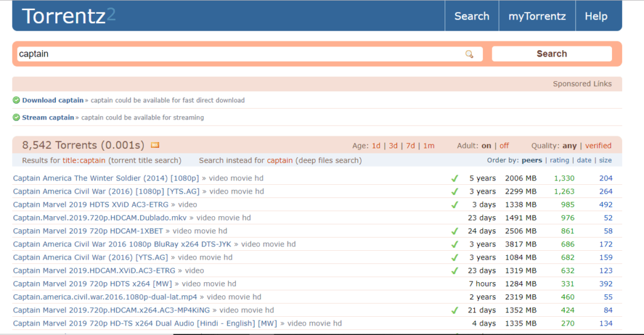Open Captain Marvel 2019 720p HDCAM-1XBET
The image size is (644, 335).
[x=88, y=231]
